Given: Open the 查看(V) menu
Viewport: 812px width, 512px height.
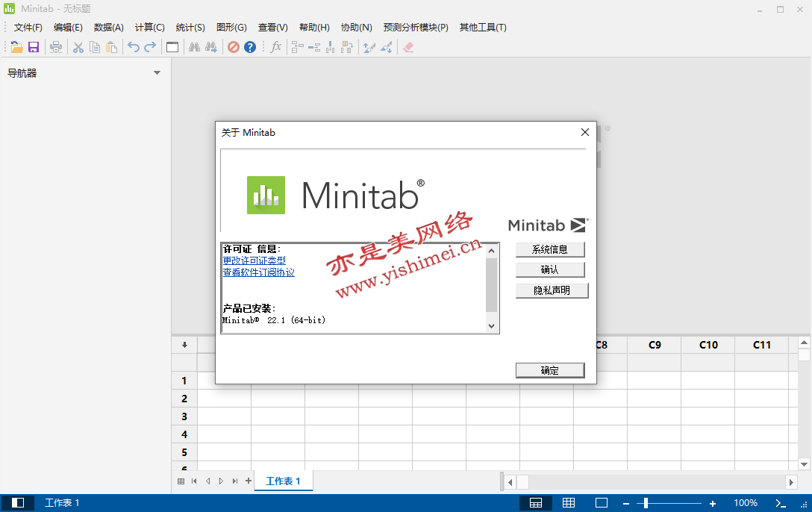Looking at the screenshot, I should 273,28.
